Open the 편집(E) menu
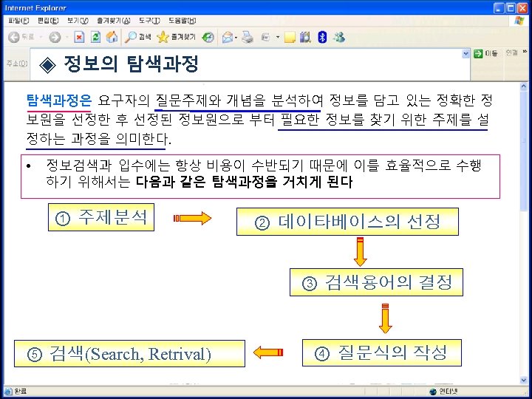The image size is (532, 399). click(x=48, y=21)
